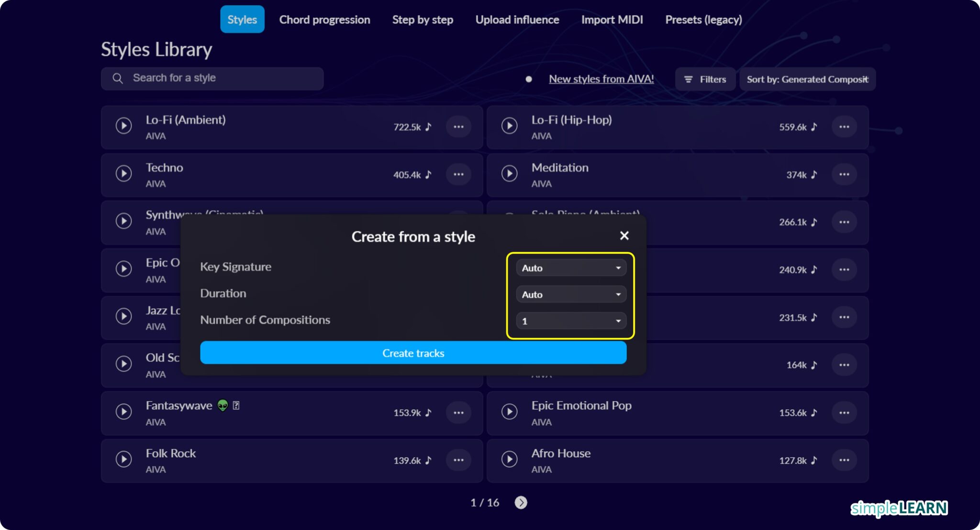The height and width of the screenshot is (530, 980).
Task: Select the Upload influence tab
Action: pos(517,20)
